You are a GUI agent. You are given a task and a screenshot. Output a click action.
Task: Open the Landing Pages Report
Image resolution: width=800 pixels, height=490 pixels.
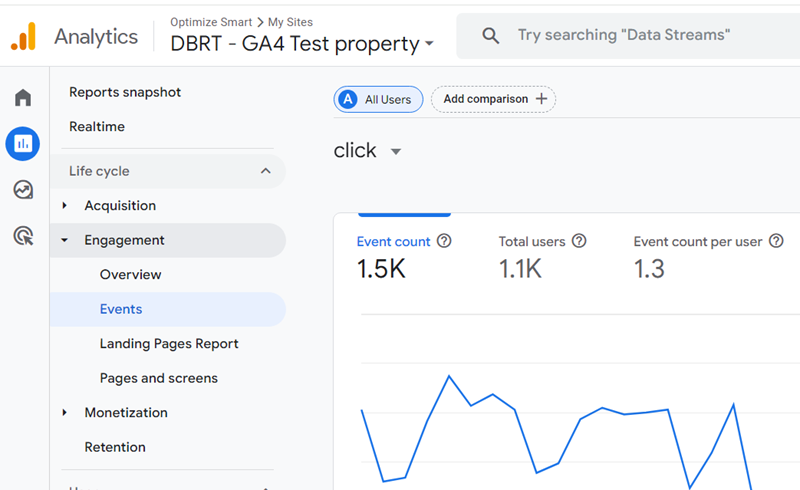[x=169, y=344]
